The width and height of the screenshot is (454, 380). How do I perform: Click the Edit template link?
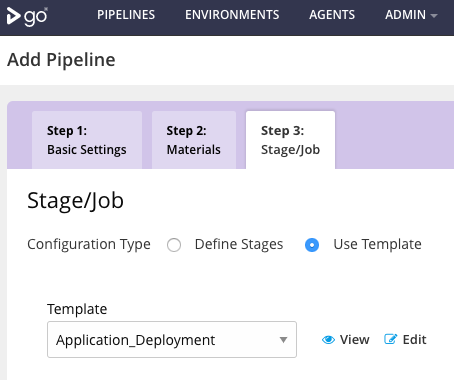click(x=405, y=340)
